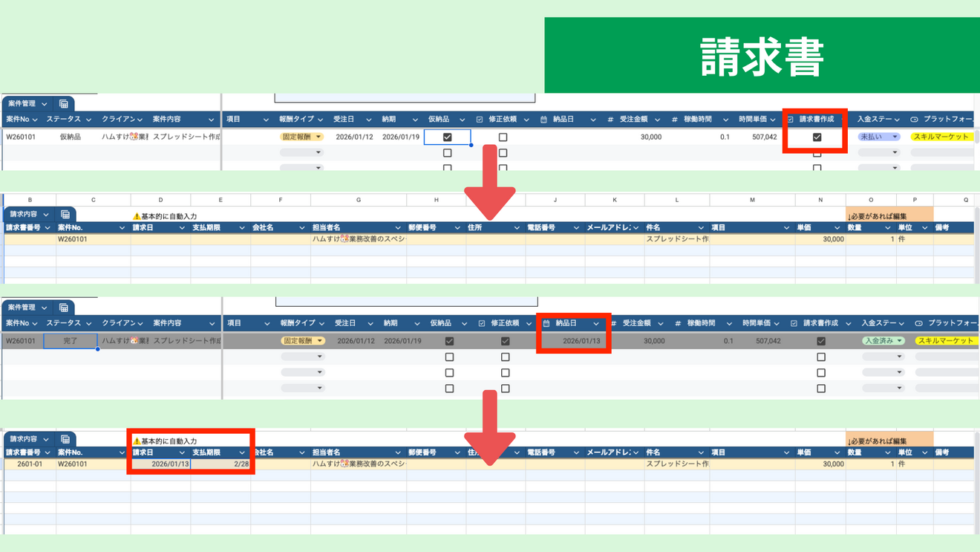Select column letter N header
Image resolution: width=980 pixels, height=552 pixels.
click(x=820, y=200)
